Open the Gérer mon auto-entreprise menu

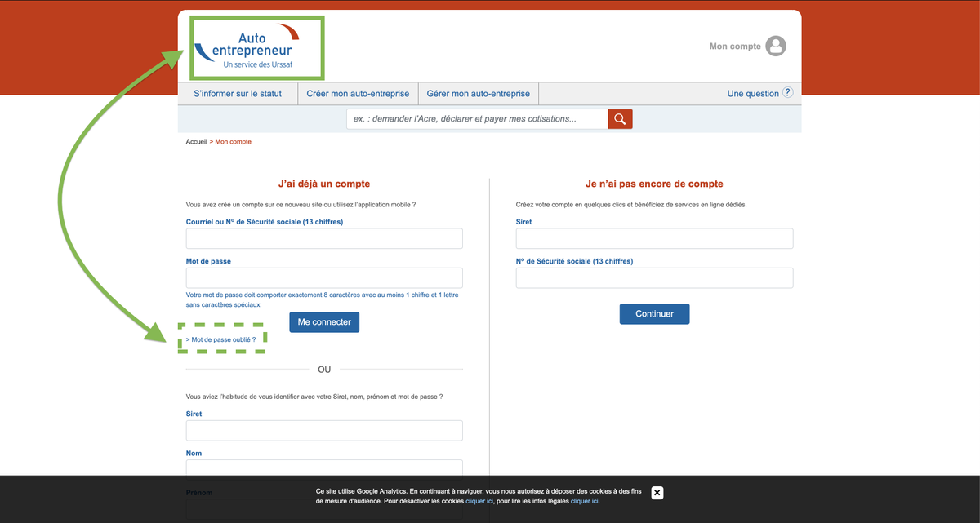pos(479,94)
